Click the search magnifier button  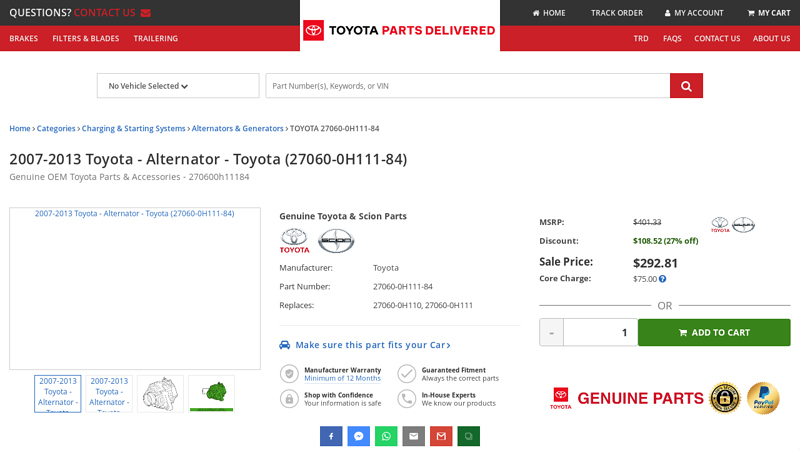686,86
